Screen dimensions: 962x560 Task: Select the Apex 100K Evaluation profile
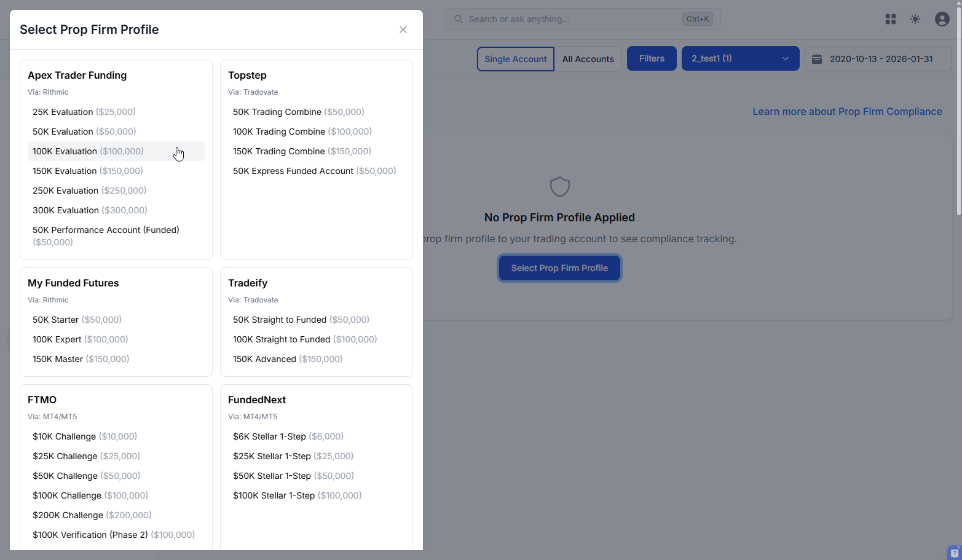point(88,151)
